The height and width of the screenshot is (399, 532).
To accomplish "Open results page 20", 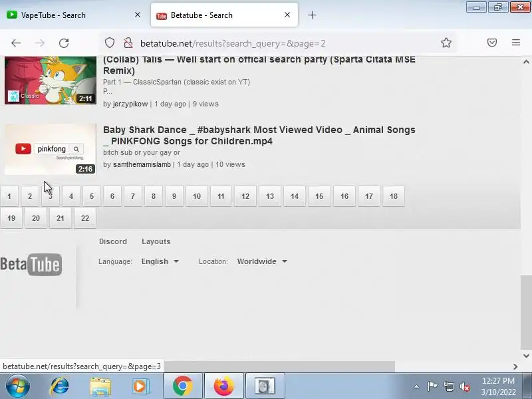I will pos(36,218).
